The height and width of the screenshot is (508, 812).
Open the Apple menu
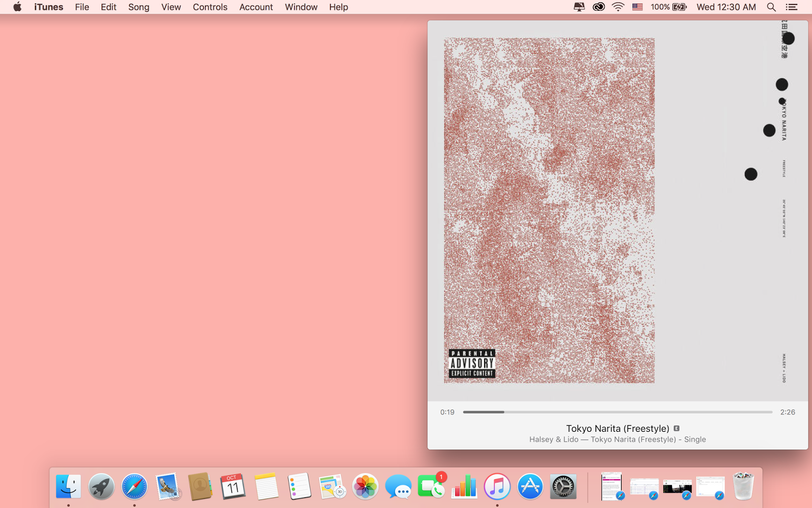pyautogui.click(x=17, y=7)
